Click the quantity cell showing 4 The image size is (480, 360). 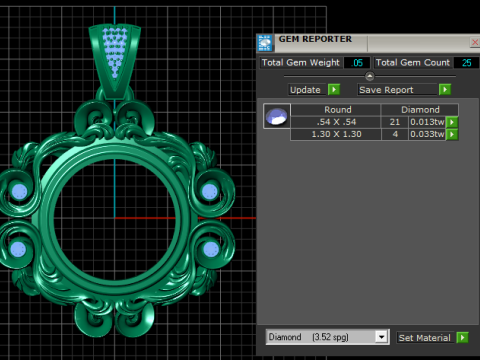tap(395, 134)
